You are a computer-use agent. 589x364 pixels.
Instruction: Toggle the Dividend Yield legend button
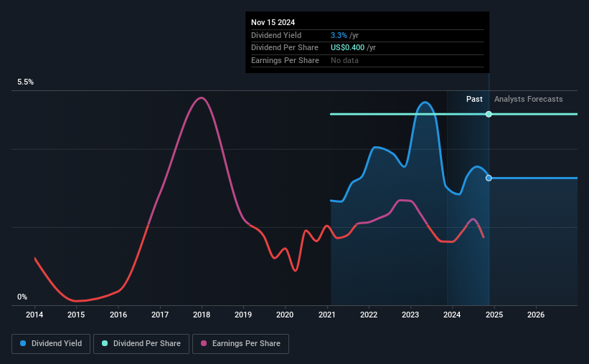(51, 344)
